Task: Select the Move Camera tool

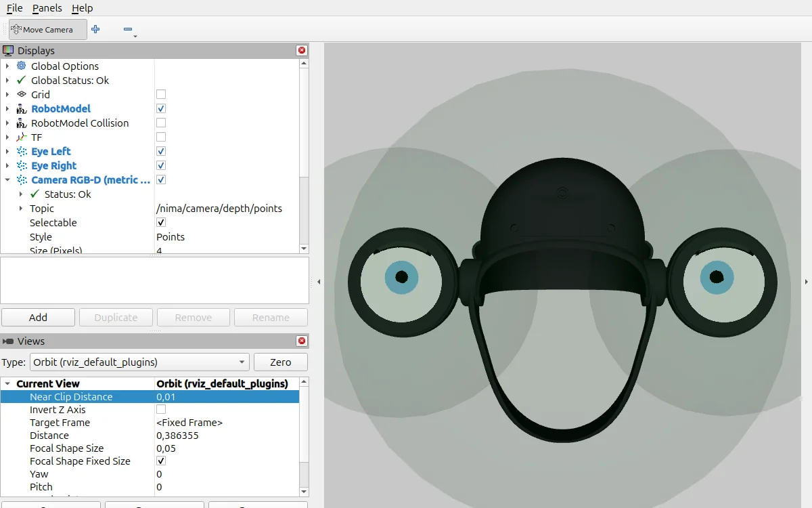Action: 47,29
